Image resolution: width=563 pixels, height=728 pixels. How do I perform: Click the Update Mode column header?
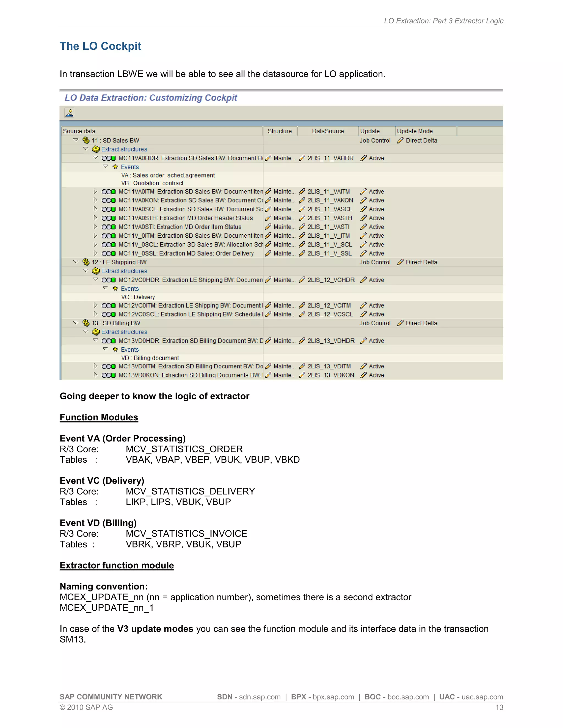415,131
